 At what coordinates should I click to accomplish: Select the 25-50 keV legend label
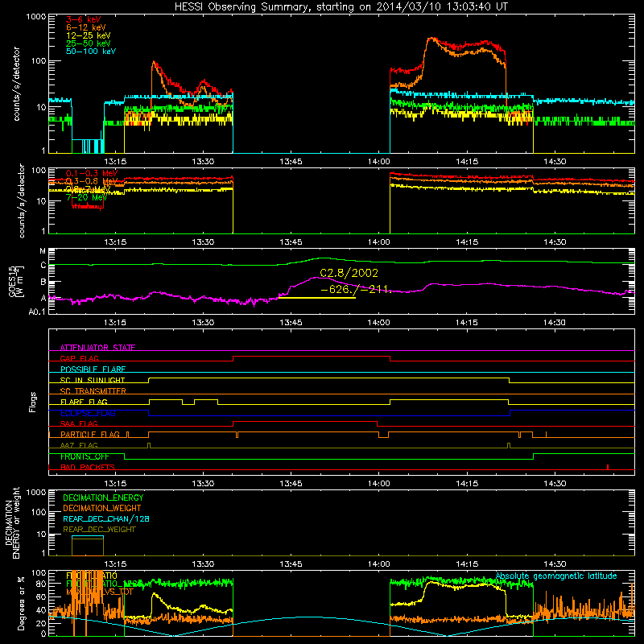[x=89, y=43]
